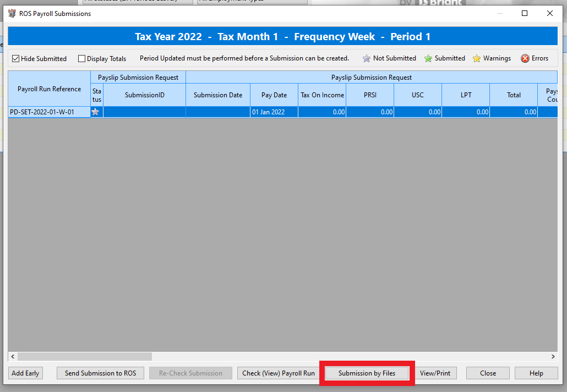Click right arrow of horizontal scrollbar
This screenshot has width=567, height=392.
pyautogui.click(x=553, y=357)
